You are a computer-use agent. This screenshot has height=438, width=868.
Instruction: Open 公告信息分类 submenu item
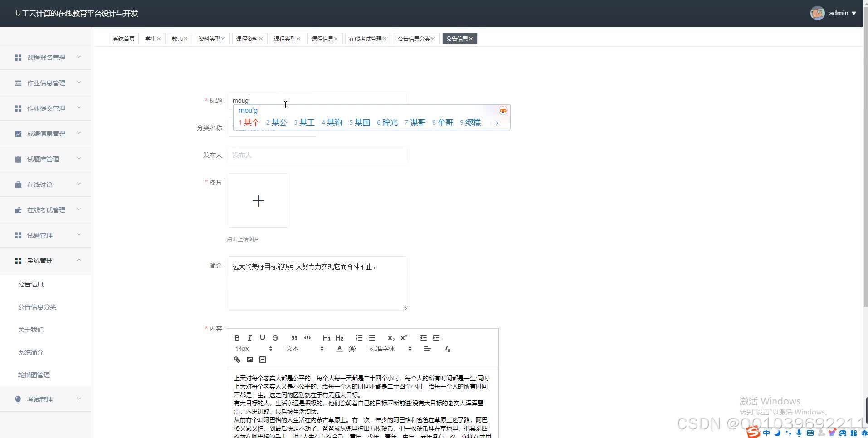[x=45, y=307]
